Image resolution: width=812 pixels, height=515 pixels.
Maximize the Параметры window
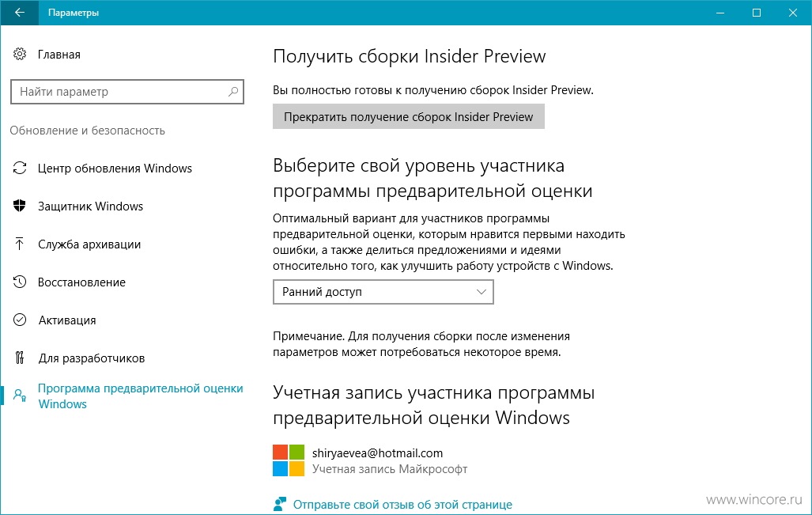coord(757,13)
